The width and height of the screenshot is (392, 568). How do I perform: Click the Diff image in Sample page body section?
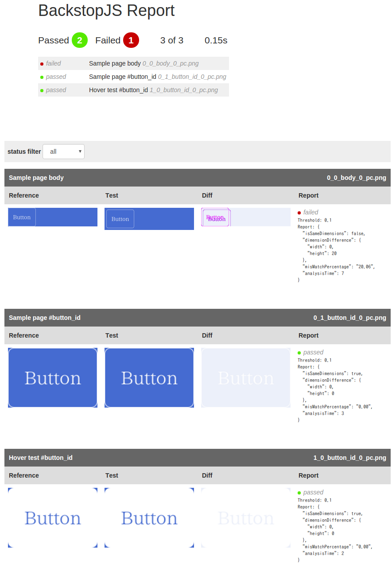245,217
